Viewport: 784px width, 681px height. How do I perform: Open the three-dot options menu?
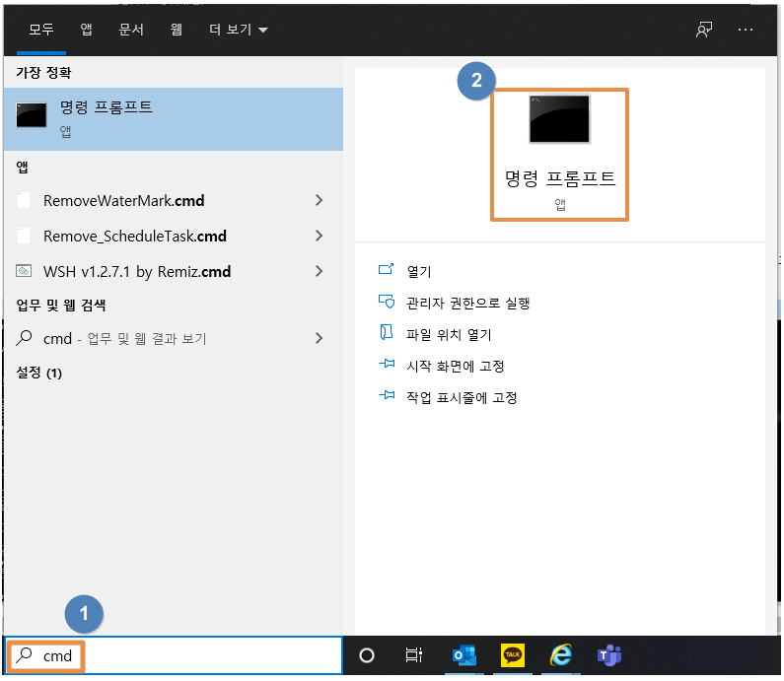tap(745, 30)
